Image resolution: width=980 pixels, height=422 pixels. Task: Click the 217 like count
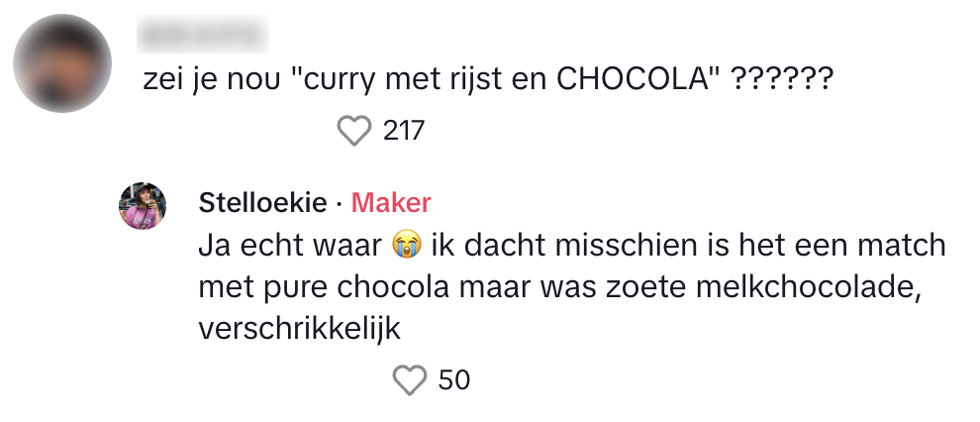point(403,130)
